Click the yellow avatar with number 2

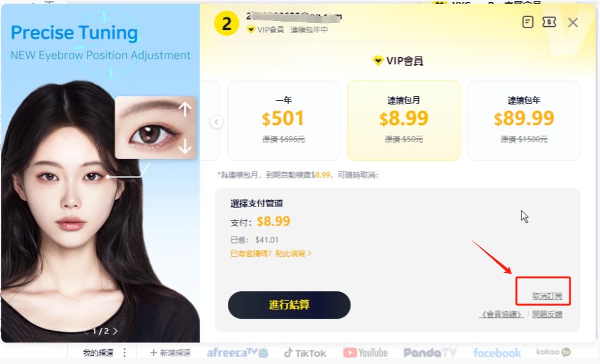point(227,24)
